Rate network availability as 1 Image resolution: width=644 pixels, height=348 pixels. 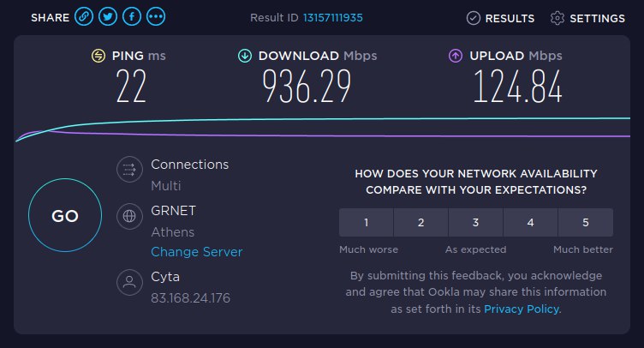pyautogui.click(x=367, y=223)
